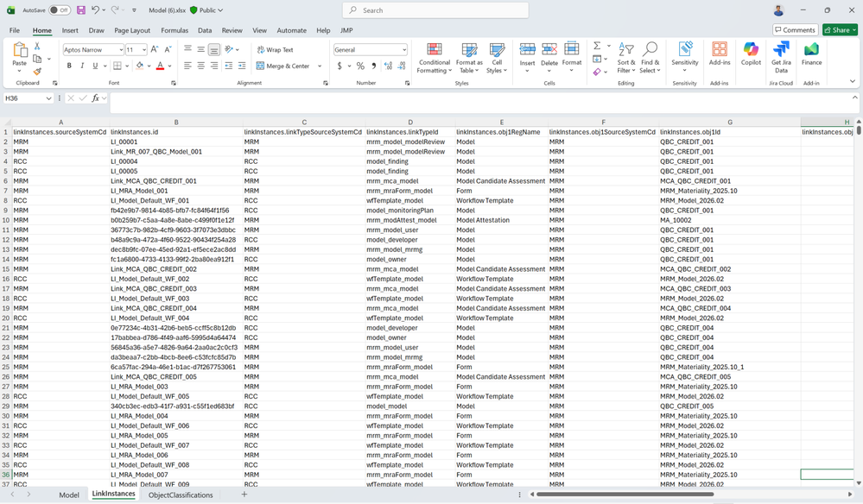Click the Merge & Center button
Image resolution: width=863 pixels, height=504 pixels.
(x=282, y=66)
